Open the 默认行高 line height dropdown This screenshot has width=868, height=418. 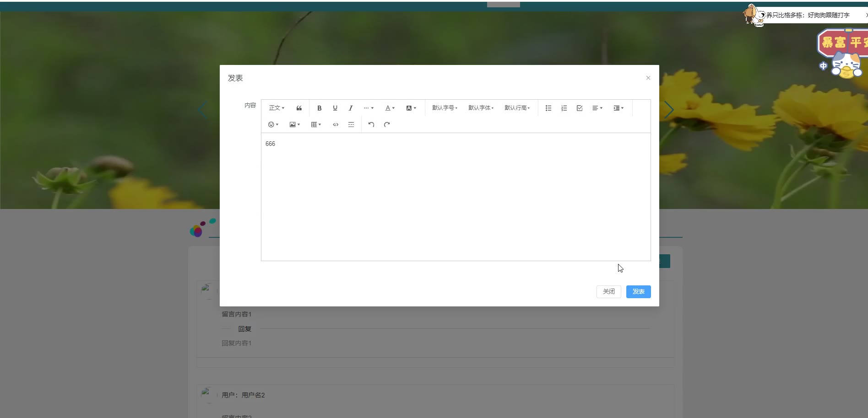pos(517,108)
